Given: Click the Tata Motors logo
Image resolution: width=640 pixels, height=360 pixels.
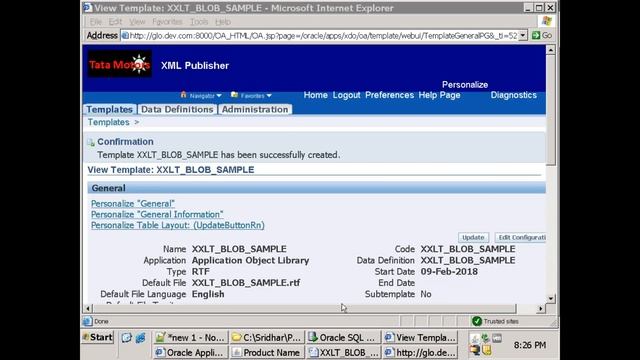Looking at the screenshot, I should 120,64.
